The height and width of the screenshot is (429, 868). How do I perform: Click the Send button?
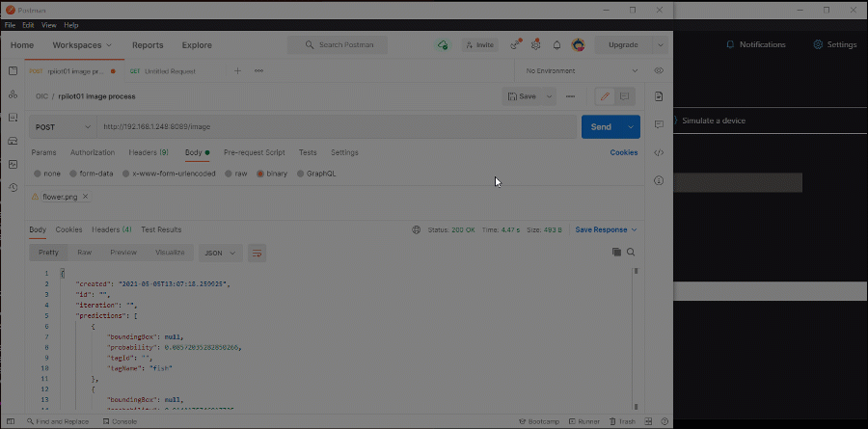pos(601,126)
